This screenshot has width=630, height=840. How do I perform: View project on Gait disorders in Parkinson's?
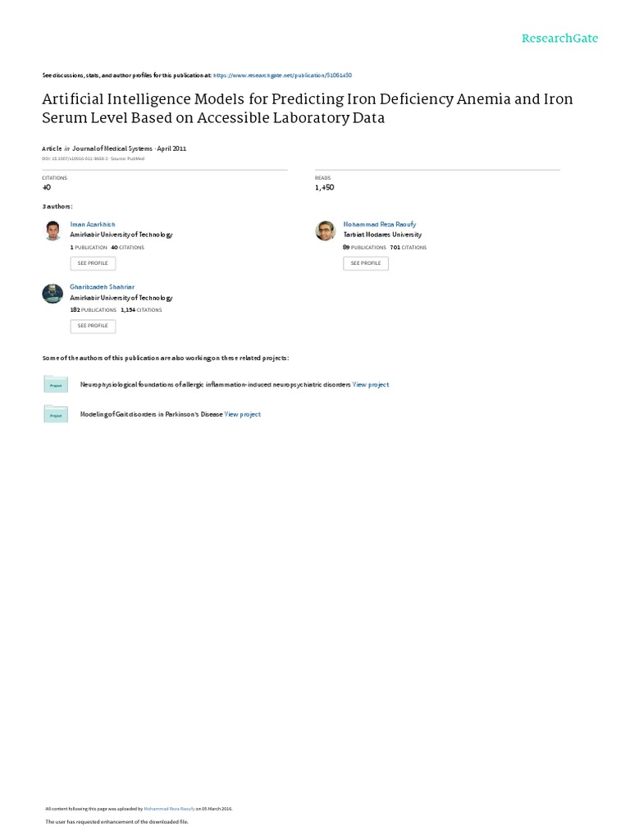pos(243,415)
